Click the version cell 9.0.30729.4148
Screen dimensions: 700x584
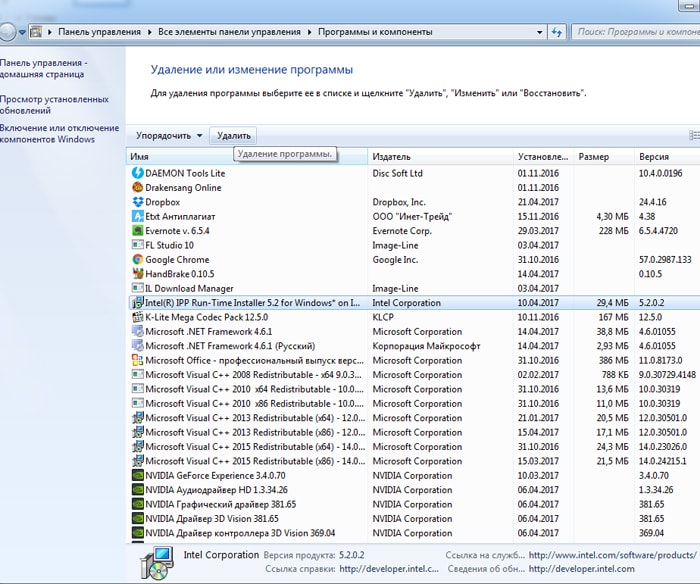(667, 375)
